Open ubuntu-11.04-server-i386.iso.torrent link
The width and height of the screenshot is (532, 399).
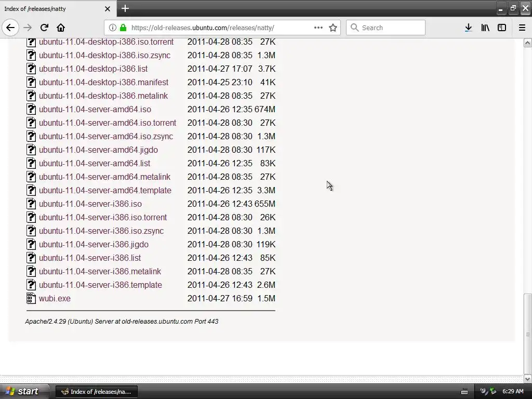click(x=103, y=218)
